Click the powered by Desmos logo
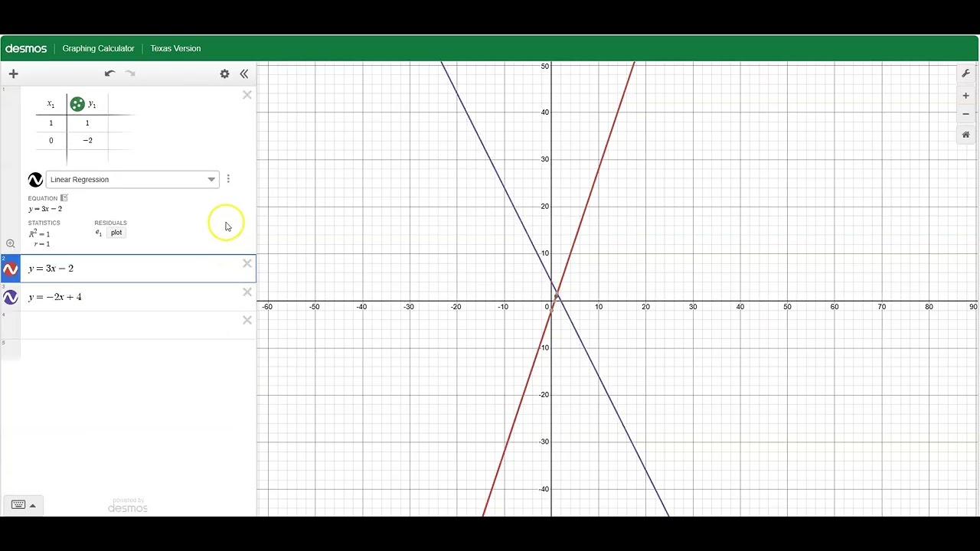 click(x=127, y=505)
